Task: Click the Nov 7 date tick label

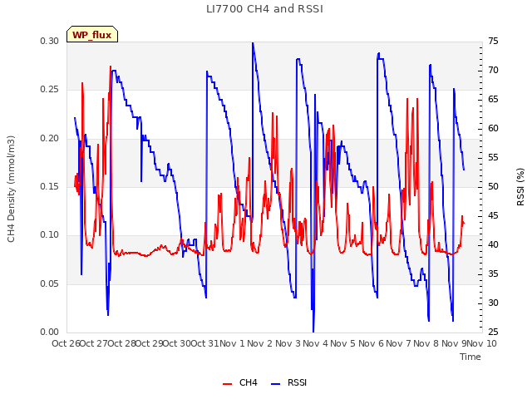Action: tap(398, 343)
